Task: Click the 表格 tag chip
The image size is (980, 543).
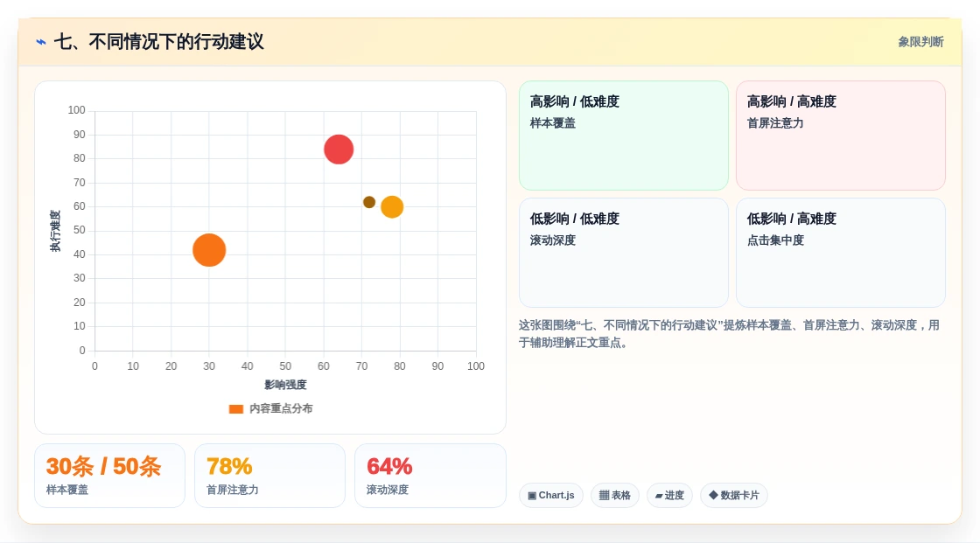Action: [x=615, y=496]
